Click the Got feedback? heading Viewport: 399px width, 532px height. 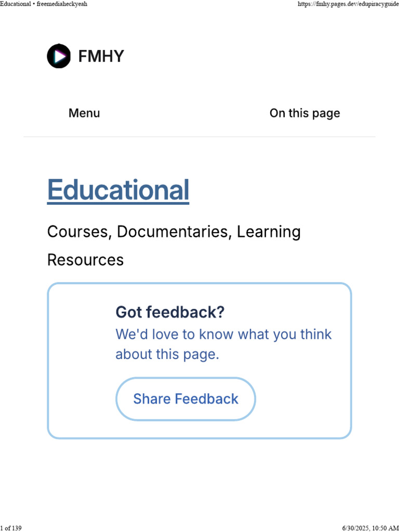pyautogui.click(x=170, y=312)
